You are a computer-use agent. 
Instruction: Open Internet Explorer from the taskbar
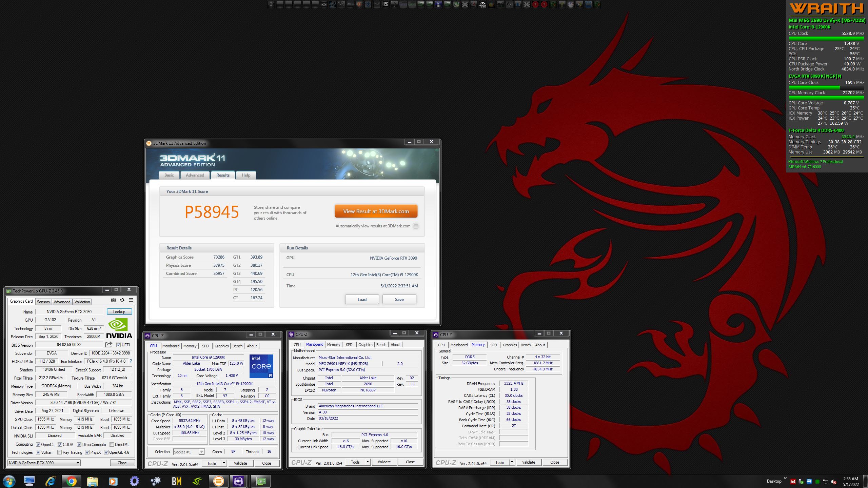(50, 481)
